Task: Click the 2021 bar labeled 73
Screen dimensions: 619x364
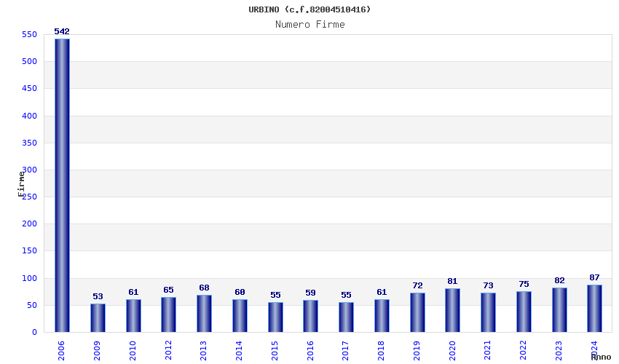Action: pyautogui.click(x=489, y=312)
